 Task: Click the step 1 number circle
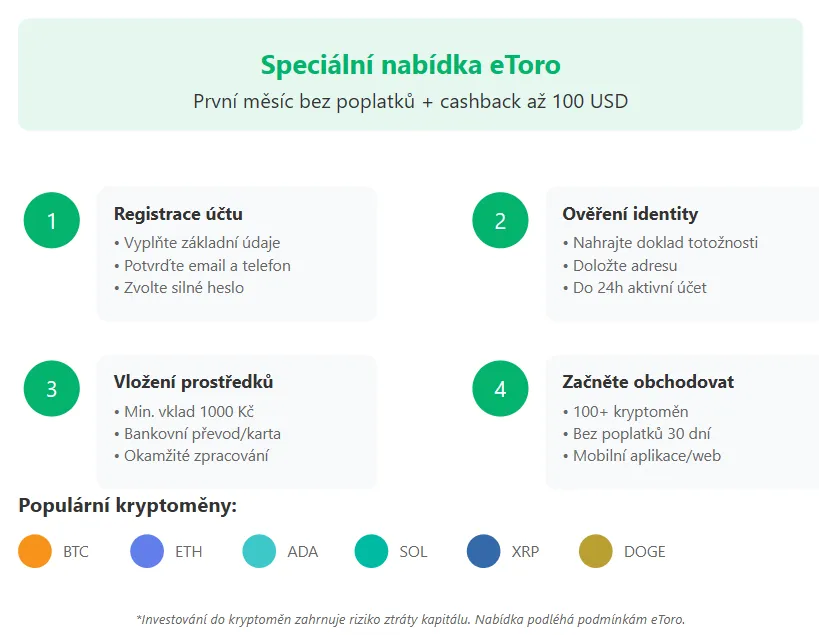pos(52,220)
